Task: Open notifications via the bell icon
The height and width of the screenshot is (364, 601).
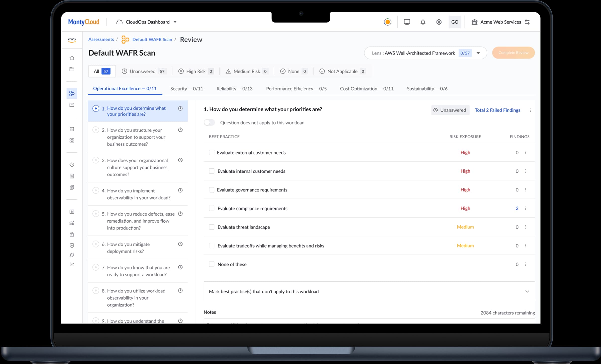Action: pos(423,22)
